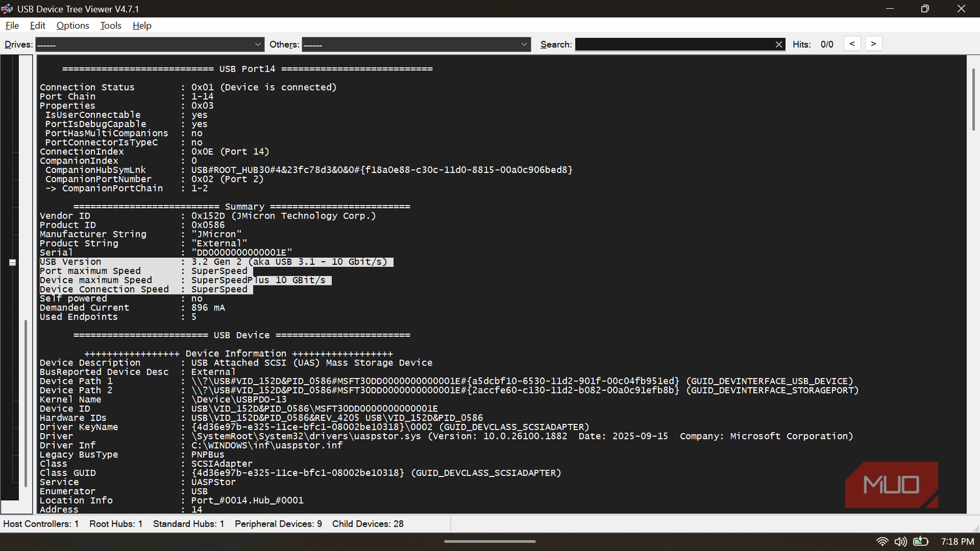The width and height of the screenshot is (980, 551).
Task: Select the CompanionPortChain value 1-2
Action: [x=200, y=188]
